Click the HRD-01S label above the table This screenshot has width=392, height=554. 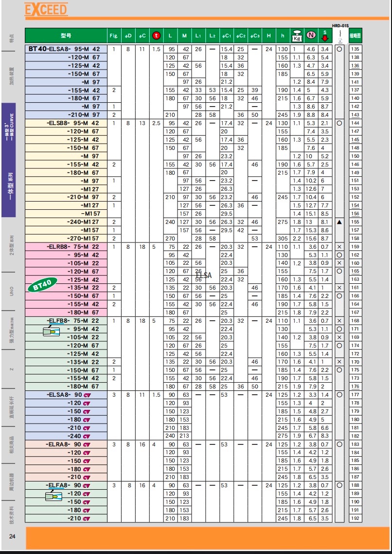coord(340,25)
